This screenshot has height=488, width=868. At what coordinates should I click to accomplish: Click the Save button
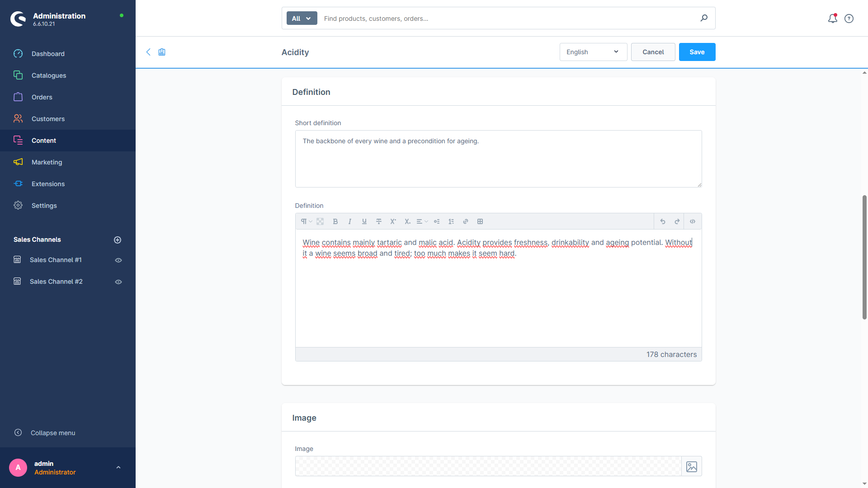(697, 52)
